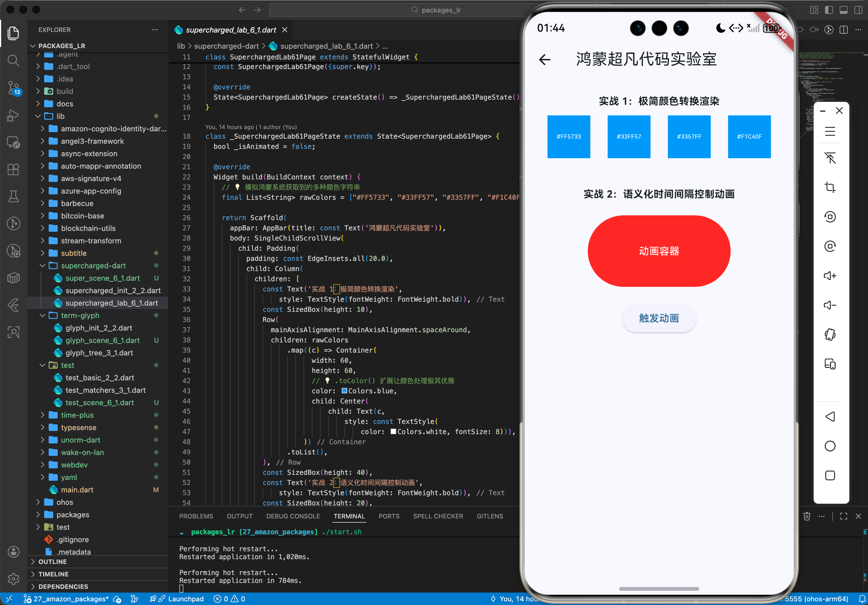This screenshot has height=605, width=868.
Task: Tap the app bar back arrow
Action: click(544, 59)
